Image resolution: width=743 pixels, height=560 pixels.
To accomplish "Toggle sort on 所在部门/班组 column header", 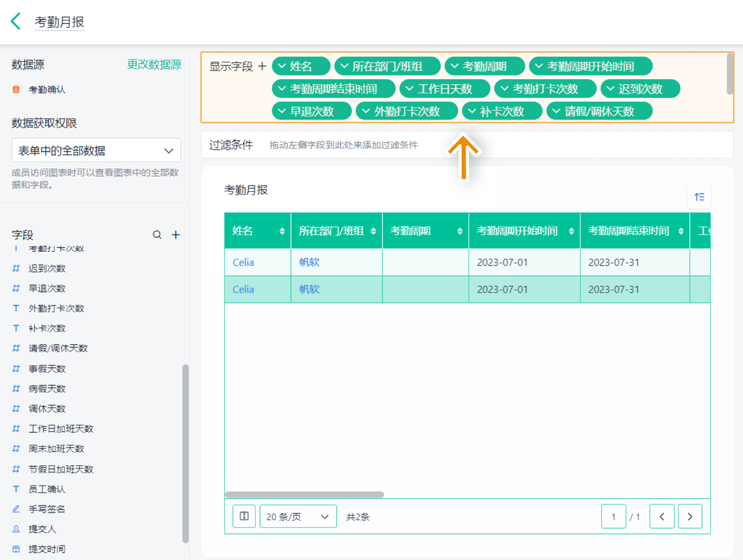I will coord(373,231).
